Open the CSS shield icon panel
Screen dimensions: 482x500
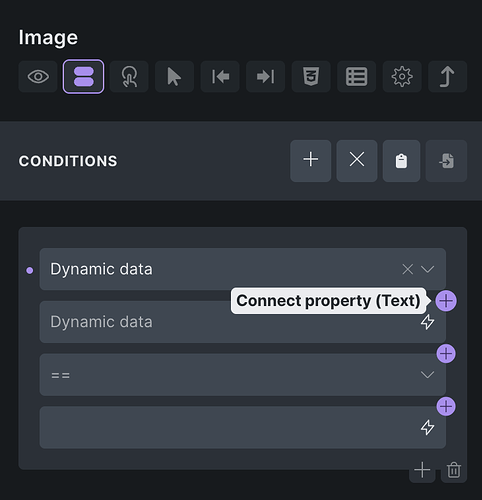(311, 77)
